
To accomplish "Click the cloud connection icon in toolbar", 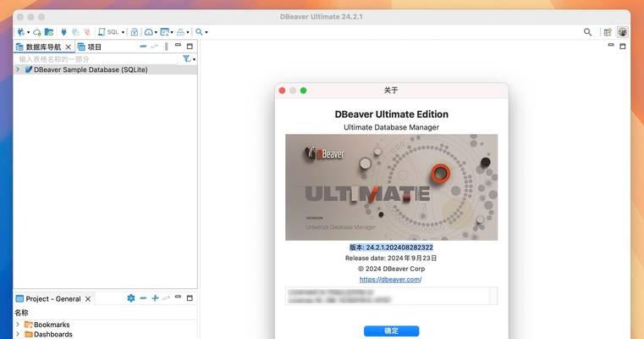I will [x=37, y=32].
